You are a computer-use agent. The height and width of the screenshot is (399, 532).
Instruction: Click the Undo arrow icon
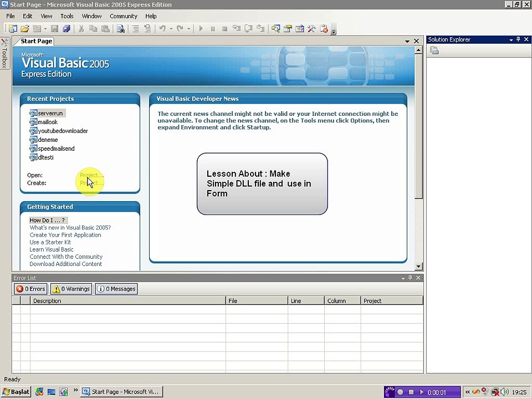pos(162,29)
